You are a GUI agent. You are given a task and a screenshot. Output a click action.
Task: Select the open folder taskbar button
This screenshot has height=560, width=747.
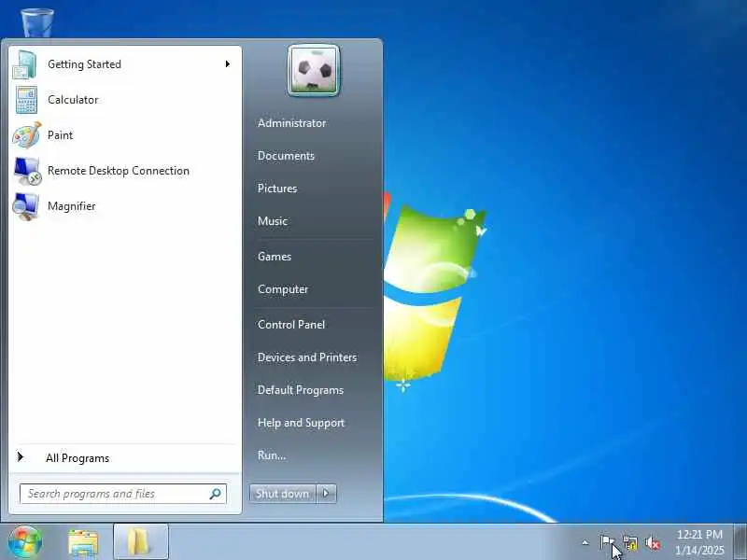pos(141,541)
